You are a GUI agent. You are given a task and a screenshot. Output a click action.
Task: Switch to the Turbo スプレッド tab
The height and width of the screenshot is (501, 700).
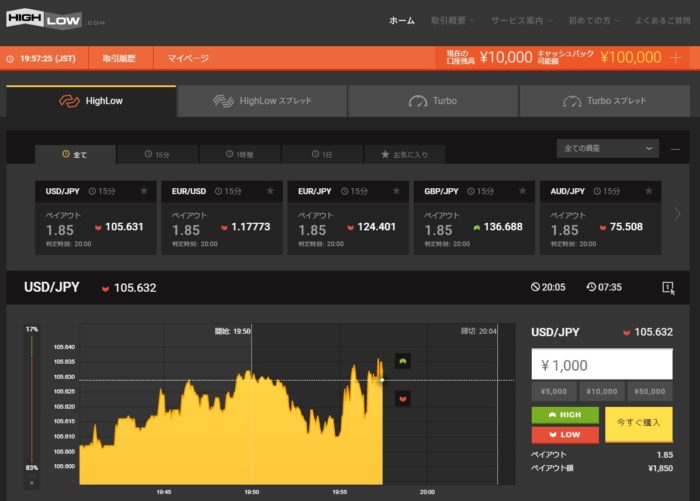coord(604,101)
